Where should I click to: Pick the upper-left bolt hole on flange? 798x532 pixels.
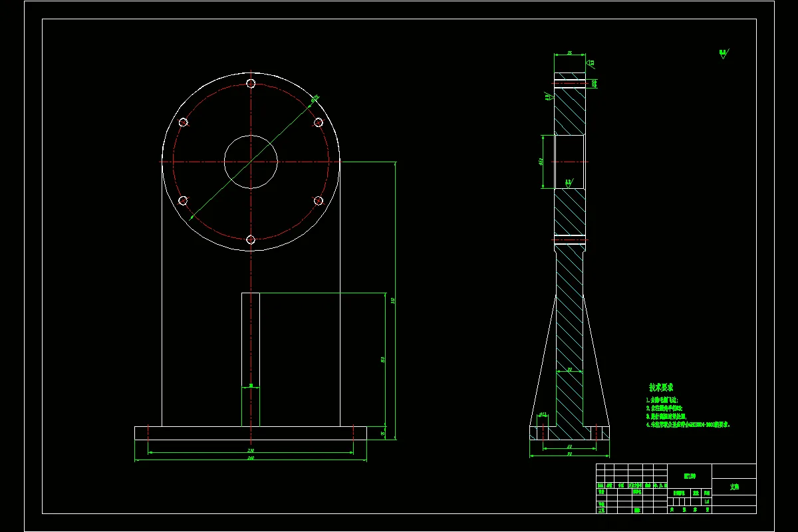184,122
